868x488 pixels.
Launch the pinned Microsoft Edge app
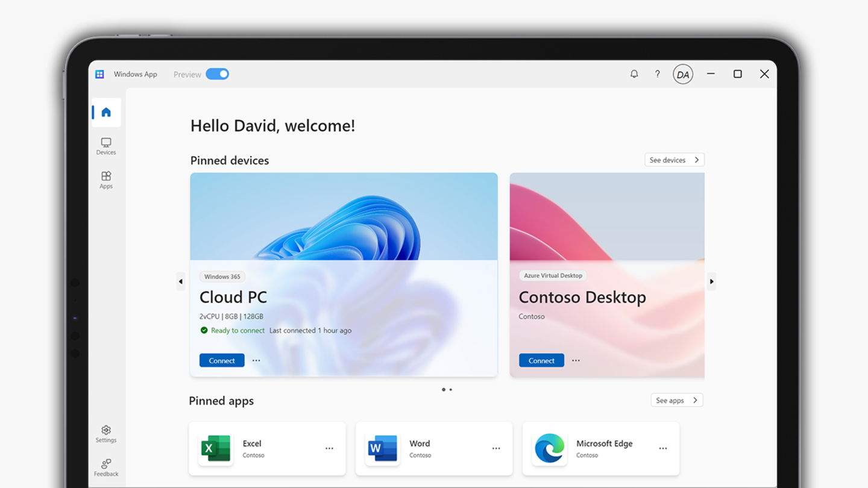(587, 448)
